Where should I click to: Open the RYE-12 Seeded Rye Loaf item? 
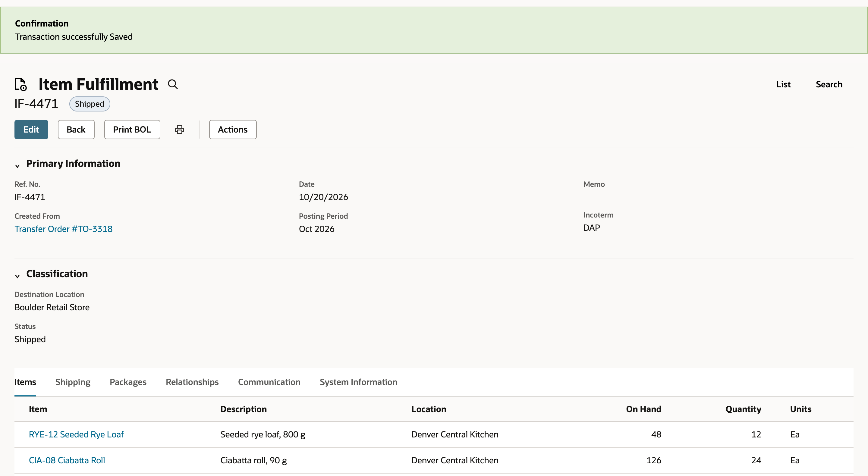pos(76,434)
